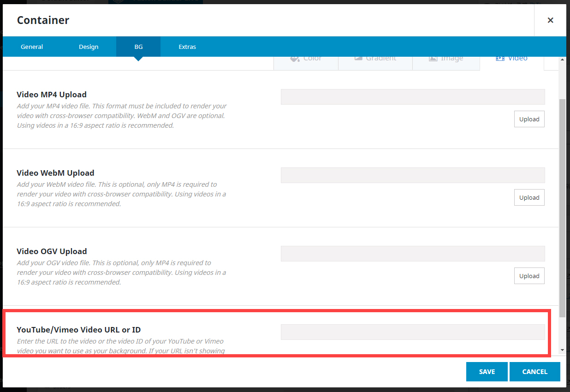
Task: Click Upload button for Video MP4
Action: pos(529,119)
